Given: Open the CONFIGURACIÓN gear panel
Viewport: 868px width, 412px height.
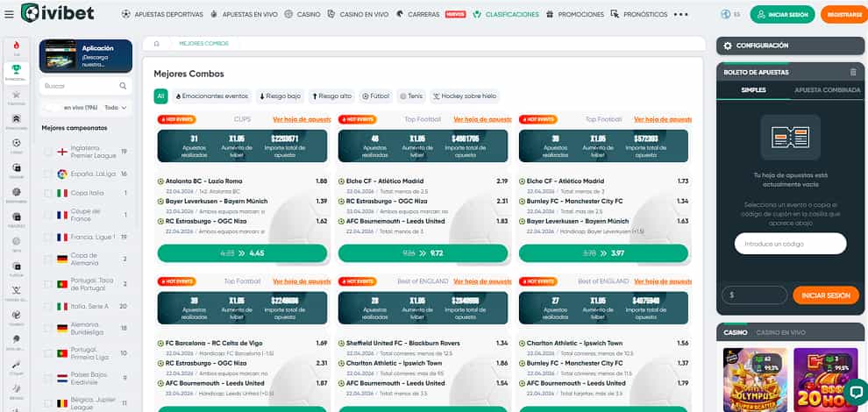Looking at the screenshot, I should pos(790,46).
